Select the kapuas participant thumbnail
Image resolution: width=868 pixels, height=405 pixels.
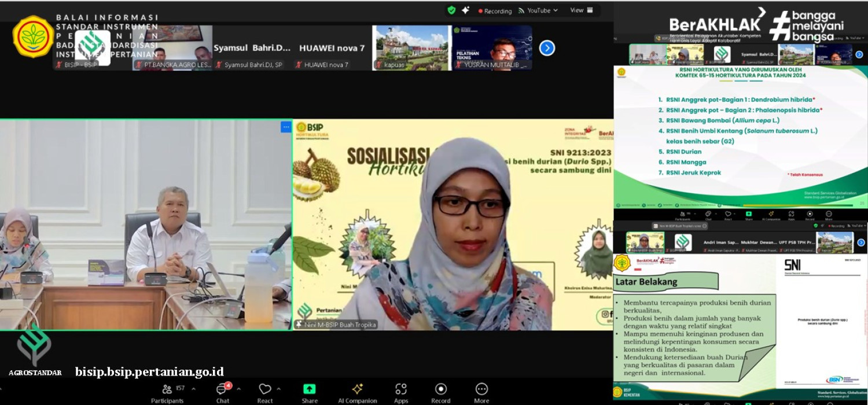pyautogui.click(x=411, y=47)
